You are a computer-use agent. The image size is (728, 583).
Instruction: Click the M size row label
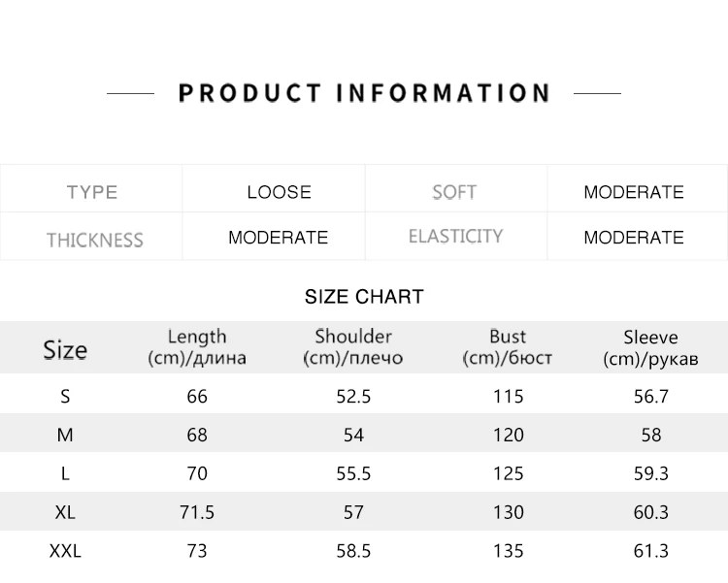click(65, 435)
